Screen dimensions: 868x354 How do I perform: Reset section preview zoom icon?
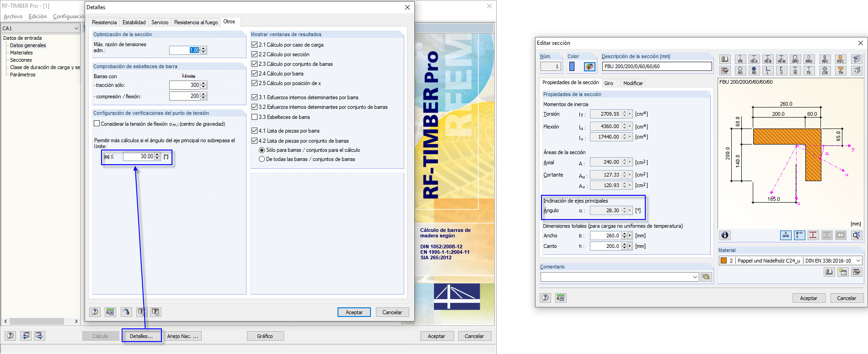[856, 235]
